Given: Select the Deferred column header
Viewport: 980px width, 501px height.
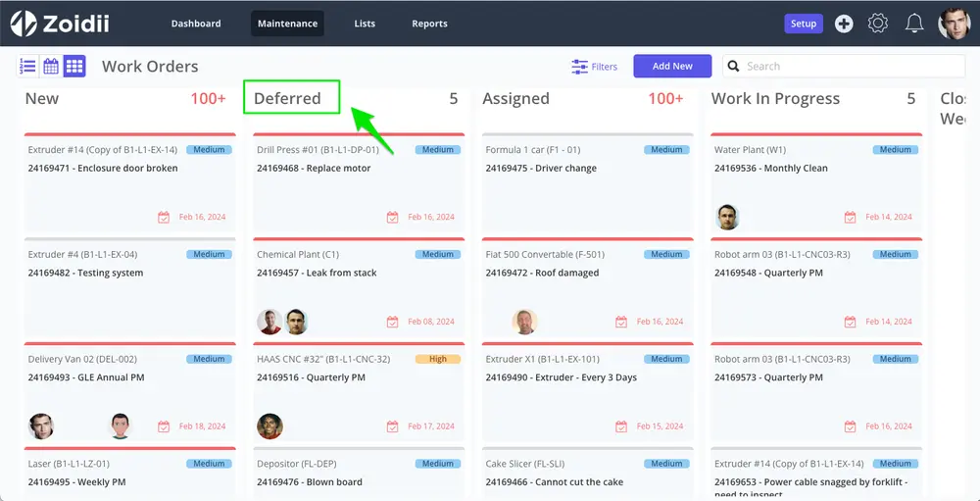Looking at the screenshot, I should click(287, 98).
